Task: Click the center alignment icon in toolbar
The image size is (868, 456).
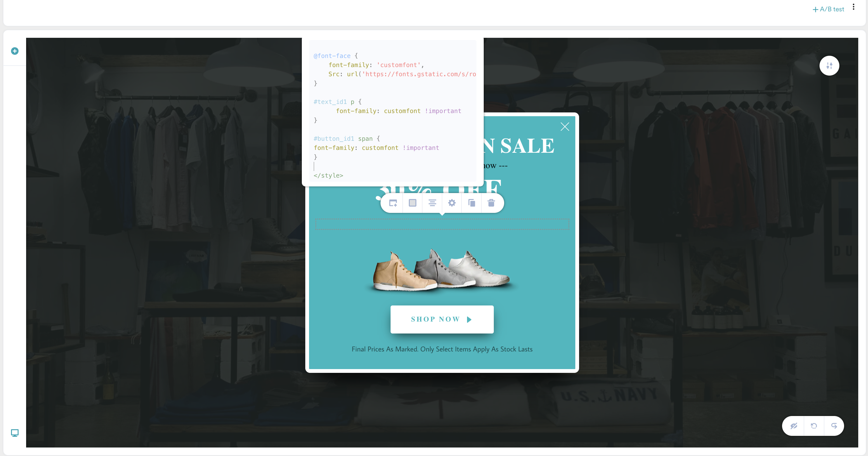Action: tap(432, 203)
